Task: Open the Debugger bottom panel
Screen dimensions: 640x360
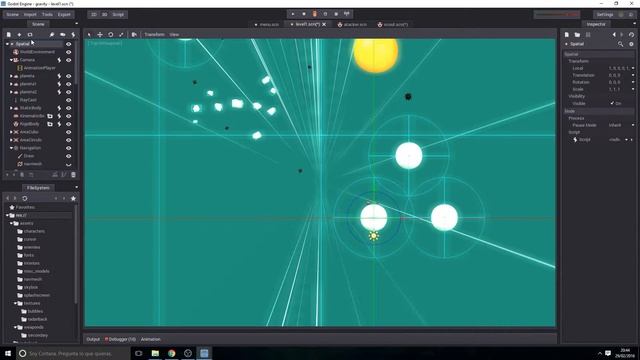Action: click(x=120, y=339)
